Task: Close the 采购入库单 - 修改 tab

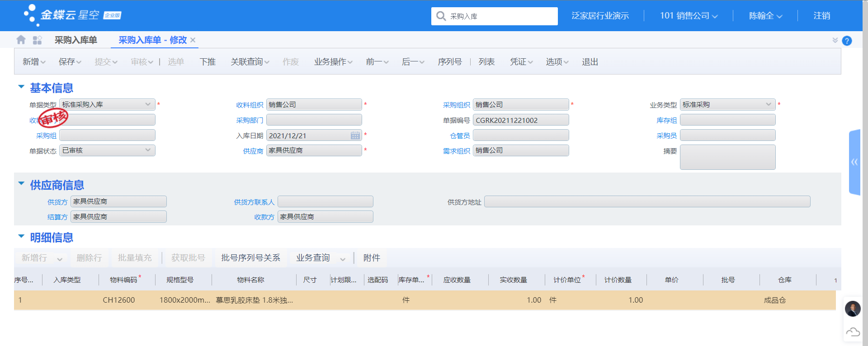Action: pos(193,40)
